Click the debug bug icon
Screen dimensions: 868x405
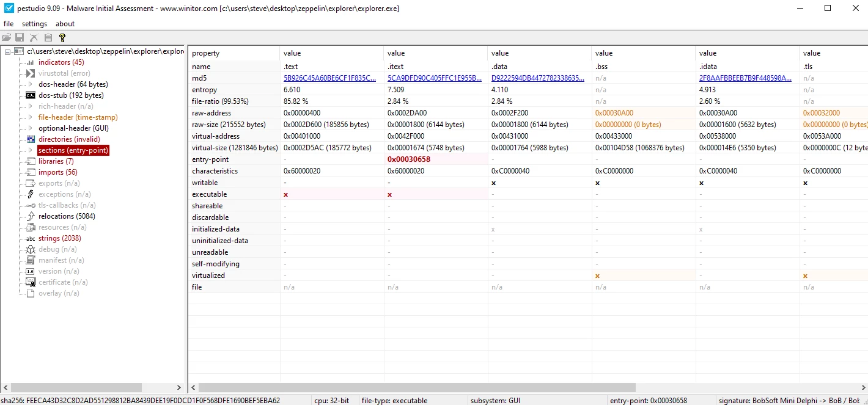[x=31, y=249]
